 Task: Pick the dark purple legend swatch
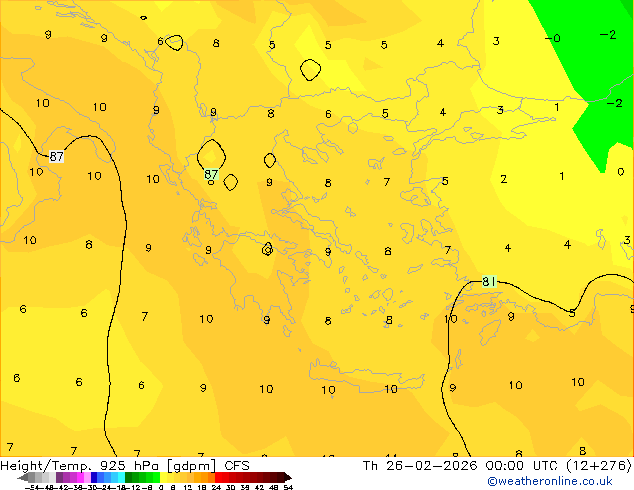(x=59, y=477)
